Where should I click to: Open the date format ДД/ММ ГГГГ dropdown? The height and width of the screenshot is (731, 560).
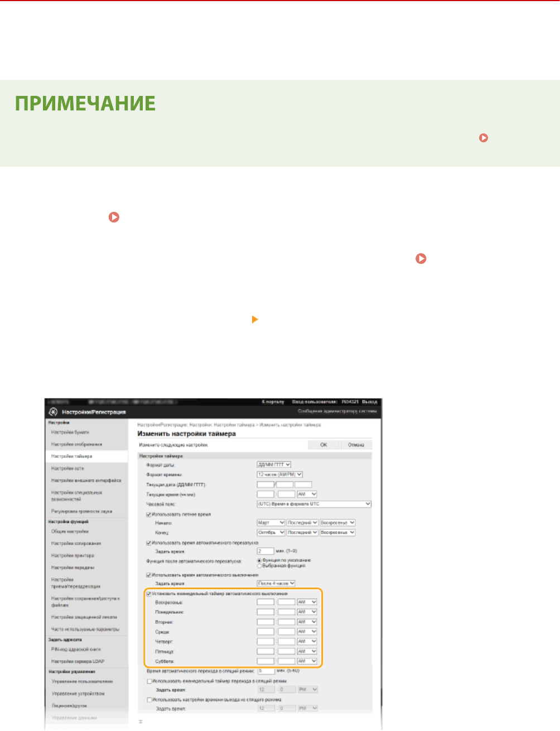pyautogui.click(x=274, y=464)
